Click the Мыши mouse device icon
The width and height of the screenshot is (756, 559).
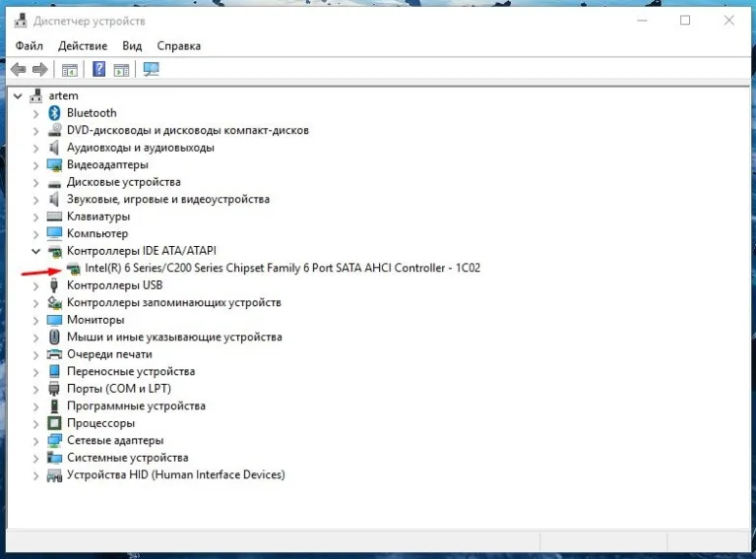tap(54, 337)
